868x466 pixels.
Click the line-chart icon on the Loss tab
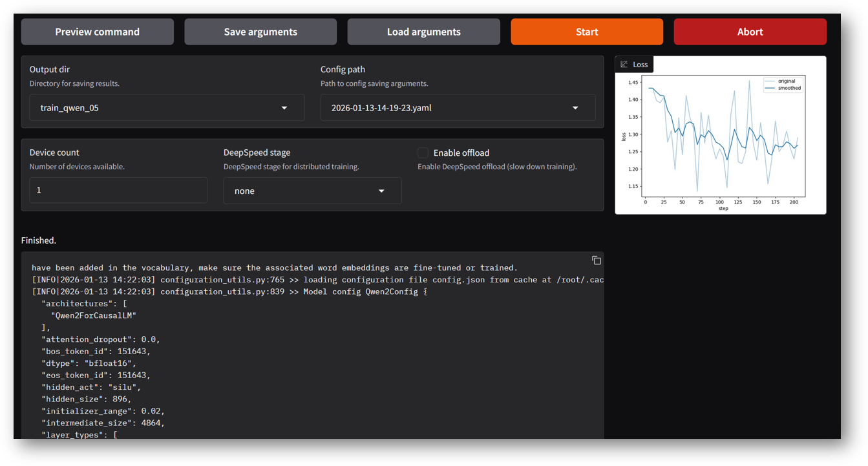point(624,64)
